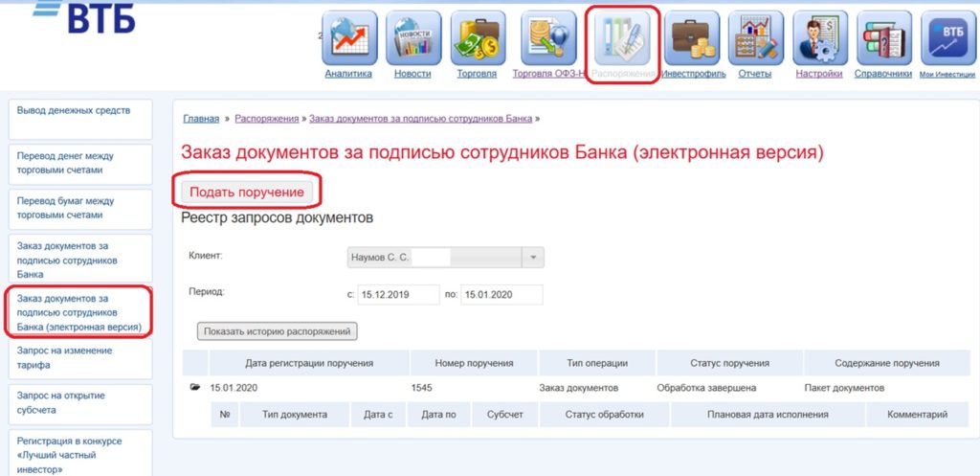
Task: Click the Субсчет sub-header
Action: click(x=505, y=414)
